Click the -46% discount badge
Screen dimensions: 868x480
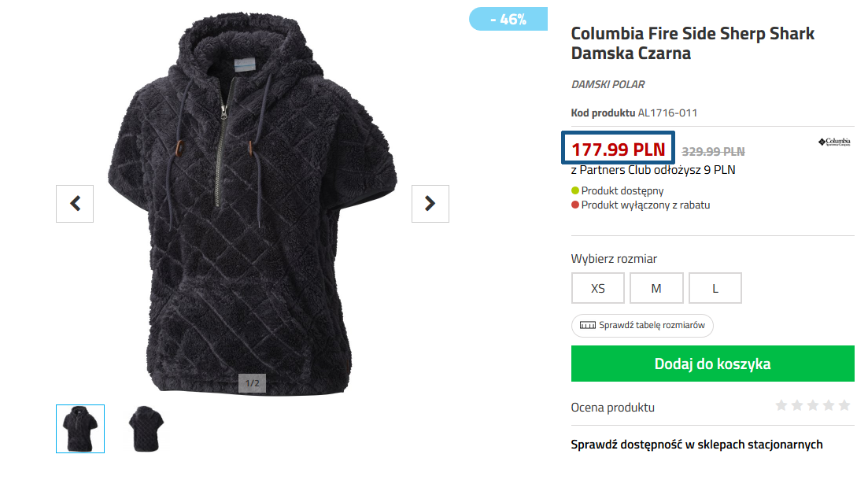click(x=508, y=19)
